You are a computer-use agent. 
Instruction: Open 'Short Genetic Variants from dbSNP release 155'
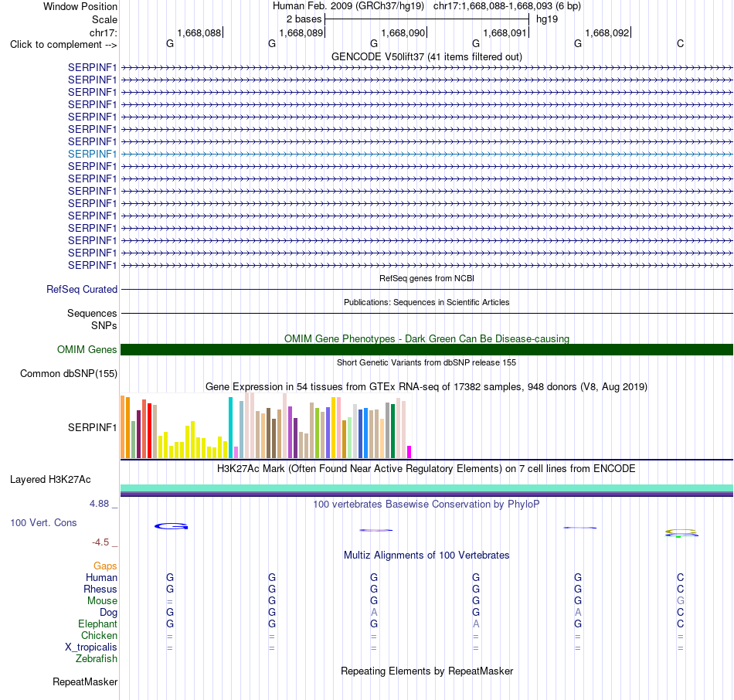click(426, 362)
